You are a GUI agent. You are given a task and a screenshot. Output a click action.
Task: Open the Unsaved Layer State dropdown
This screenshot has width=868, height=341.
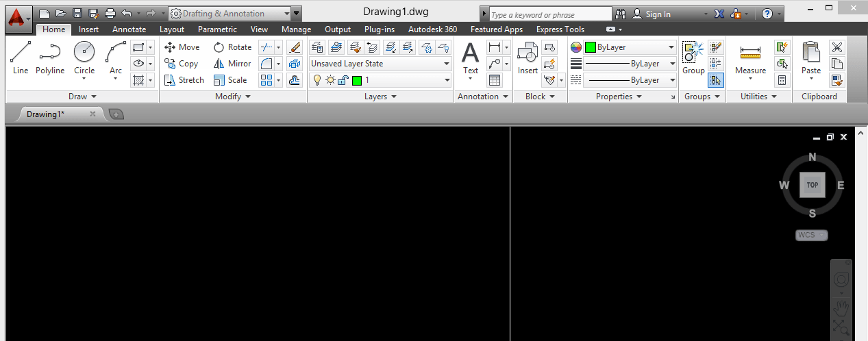380,64
